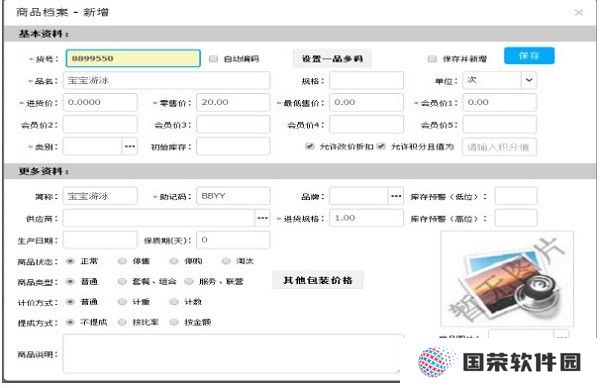This screenshot has height=388, width=600.
Task: Toggle the 保存并新增 checkbox
Action: pyautogui.click(x=432, y=59)
